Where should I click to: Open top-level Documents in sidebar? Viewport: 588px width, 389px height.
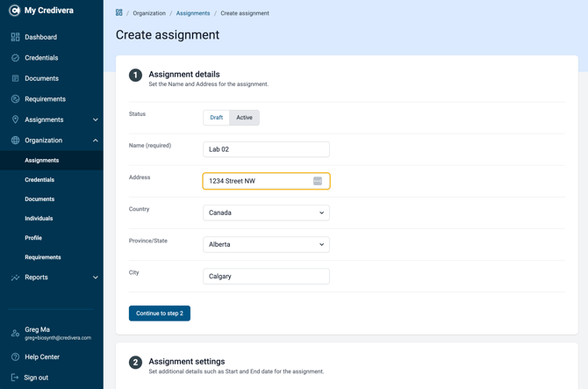[x=41, y=78]
